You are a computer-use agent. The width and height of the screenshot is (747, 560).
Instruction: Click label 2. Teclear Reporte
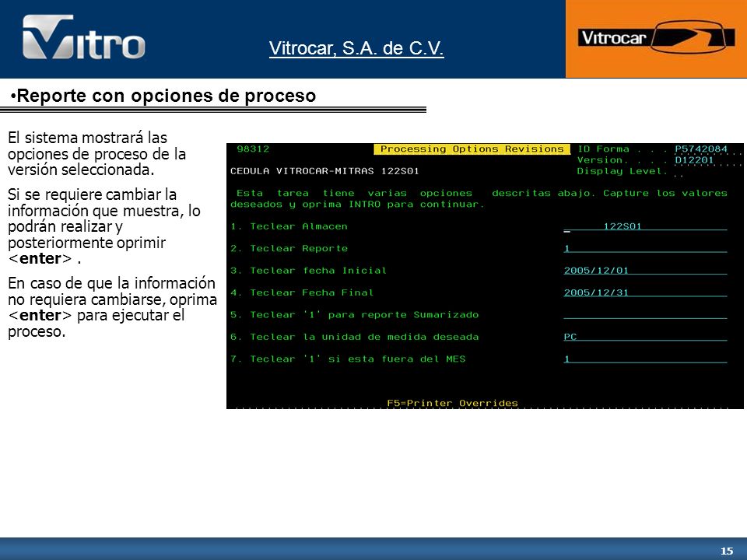coord(289,248)
